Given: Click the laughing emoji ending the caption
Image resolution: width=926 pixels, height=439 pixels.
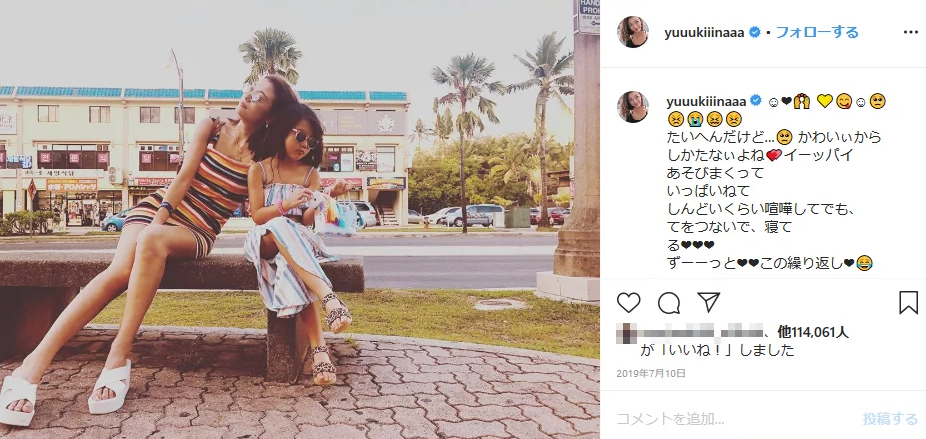Looking at the screenshot, I should (x=865, y=264).
